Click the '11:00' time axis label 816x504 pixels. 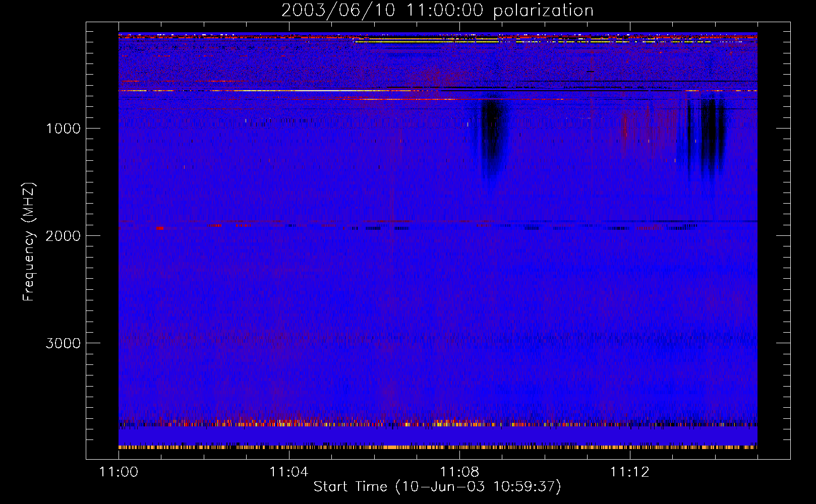click(119, 472)
